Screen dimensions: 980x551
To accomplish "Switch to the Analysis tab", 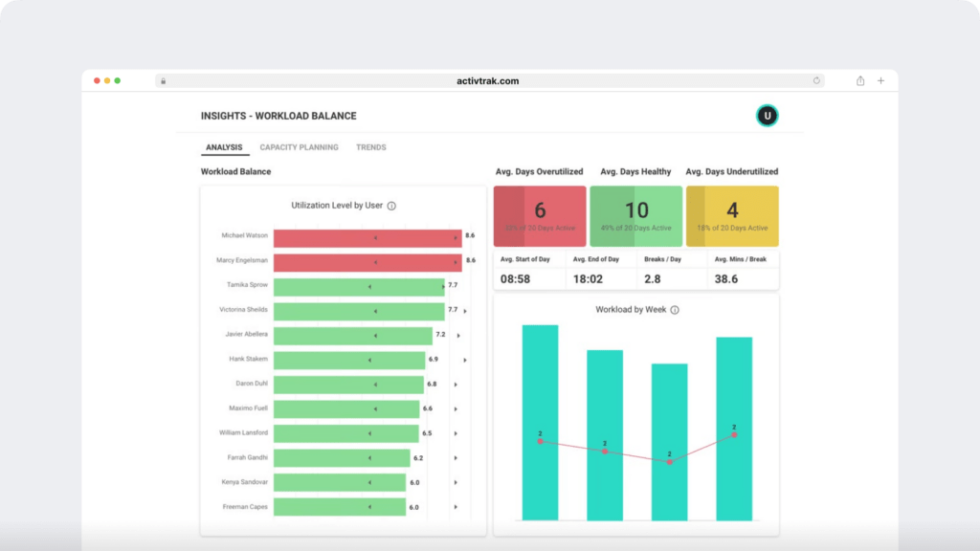I will [x=224, y=147].
